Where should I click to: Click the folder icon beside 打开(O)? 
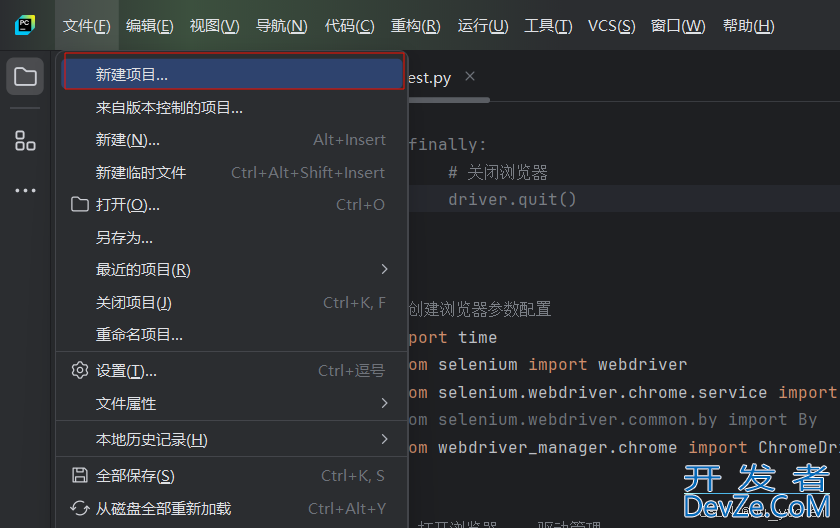80,205
